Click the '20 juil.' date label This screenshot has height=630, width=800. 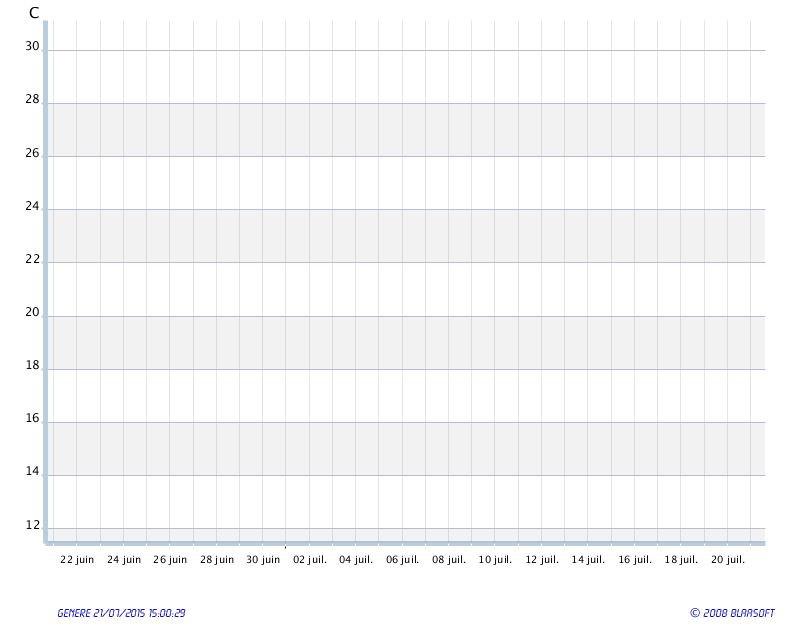click(728, 560)
